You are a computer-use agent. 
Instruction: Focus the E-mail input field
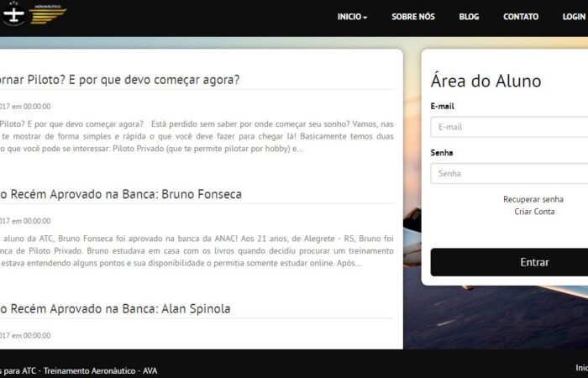click(x=508, y=127)
